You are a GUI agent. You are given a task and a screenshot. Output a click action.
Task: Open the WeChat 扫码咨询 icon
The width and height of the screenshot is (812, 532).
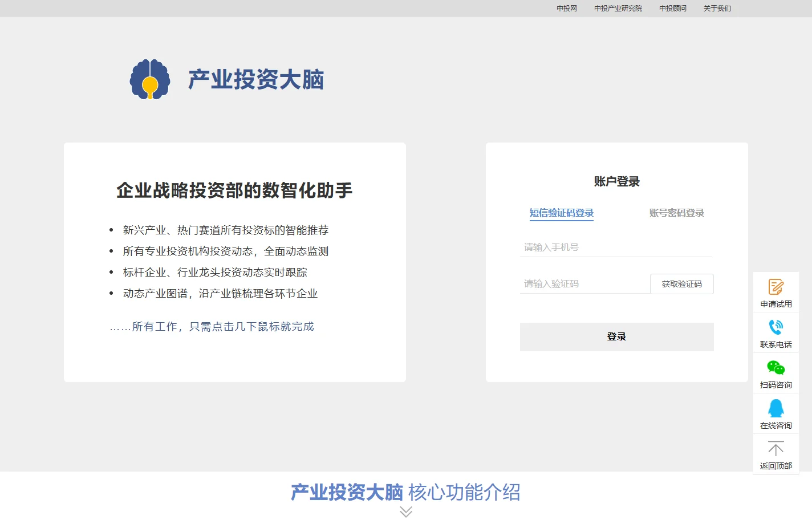[x=776, y=368]
